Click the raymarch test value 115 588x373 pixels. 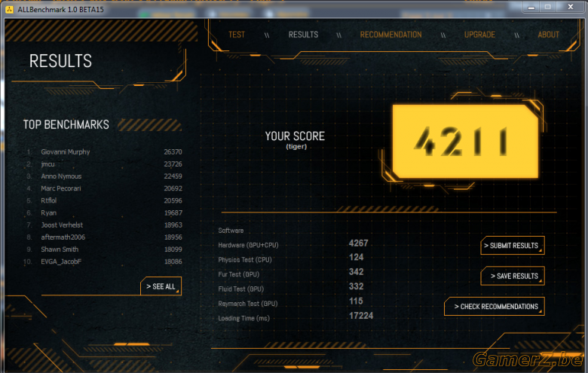pyautogui.click(x=356, y=301)
